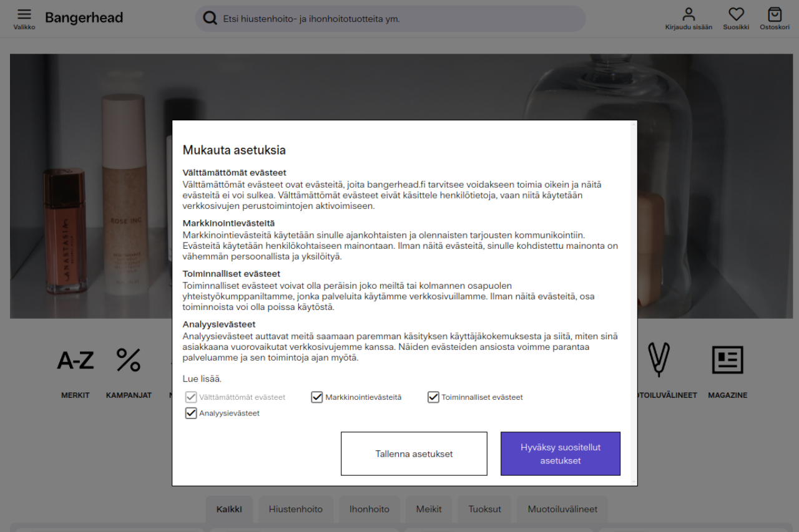Click the Mukauta asetuksia dialog scrollbar
Image resolution: width=799 pixels, height=532 pixels.
[634, 303]
